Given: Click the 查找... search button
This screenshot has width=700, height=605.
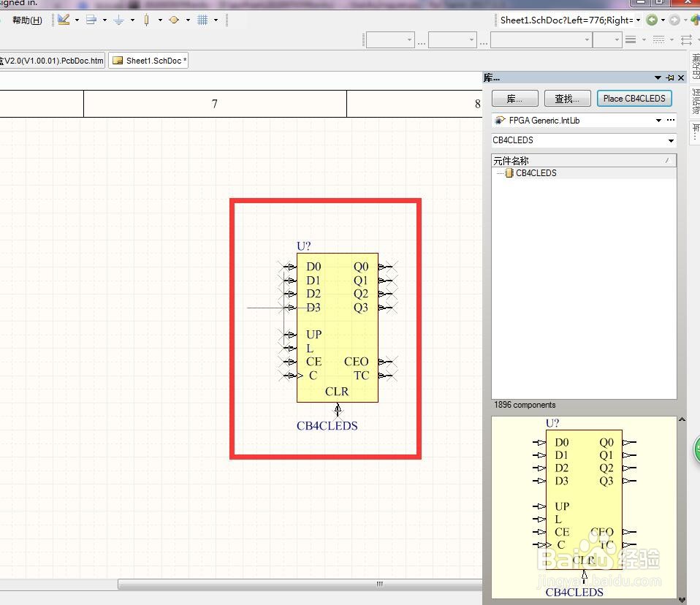Looking at the screenshot, I should point(568,99).
